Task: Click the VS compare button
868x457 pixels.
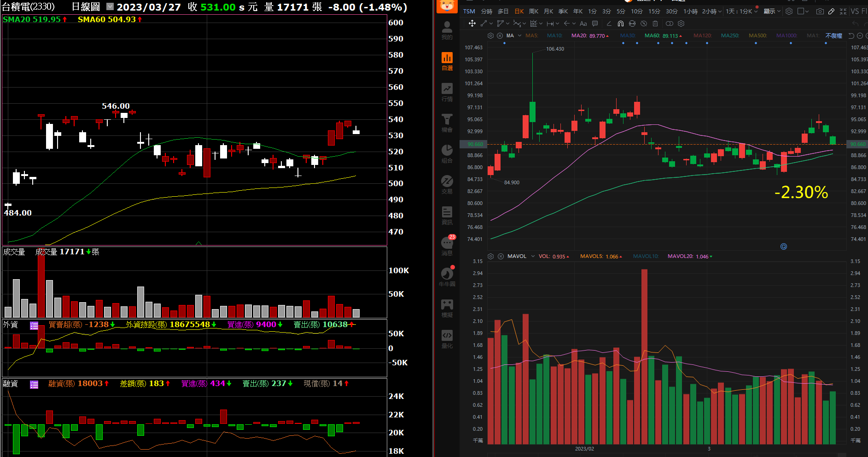Action: pos(855,11)
